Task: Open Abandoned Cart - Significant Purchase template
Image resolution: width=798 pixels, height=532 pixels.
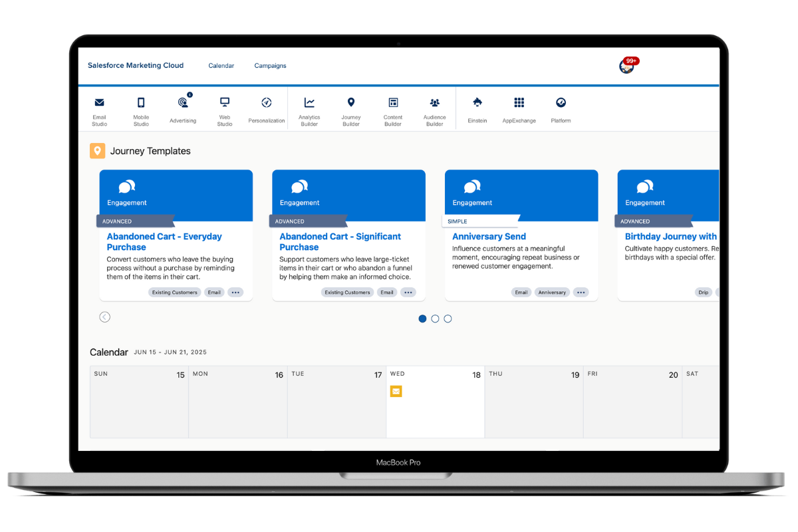Action: (340, 241)
